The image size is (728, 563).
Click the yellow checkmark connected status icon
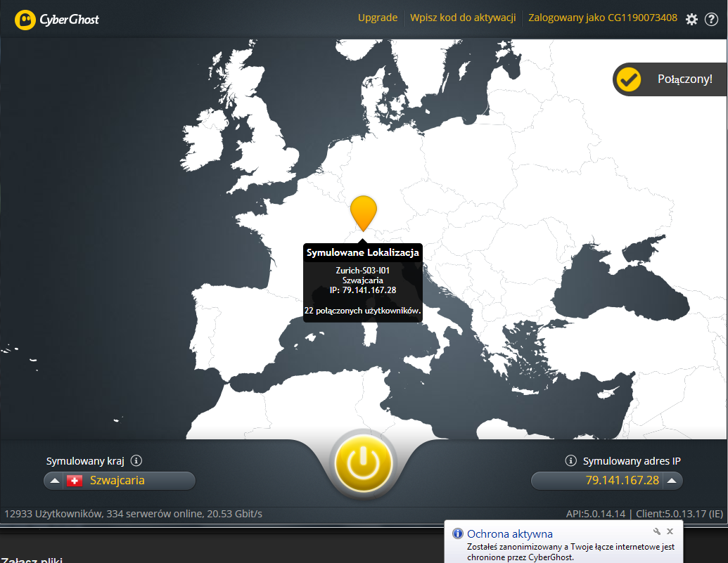(629, 79)
